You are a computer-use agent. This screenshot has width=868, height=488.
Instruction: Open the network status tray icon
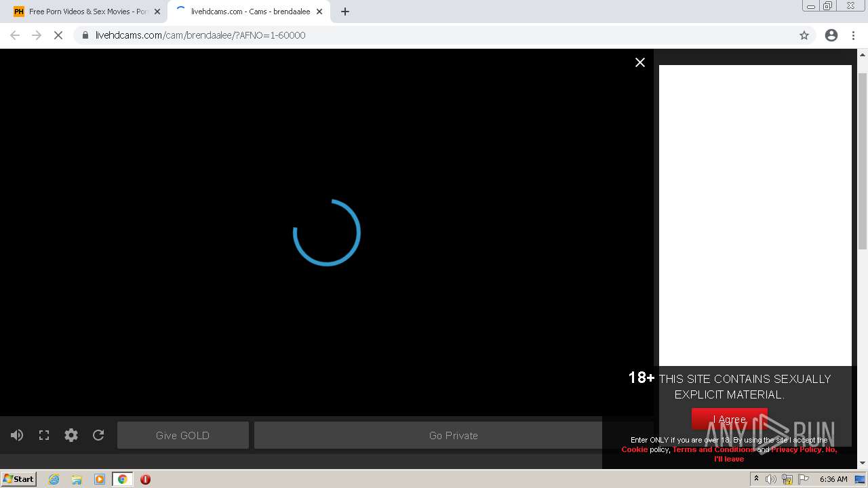787,479
